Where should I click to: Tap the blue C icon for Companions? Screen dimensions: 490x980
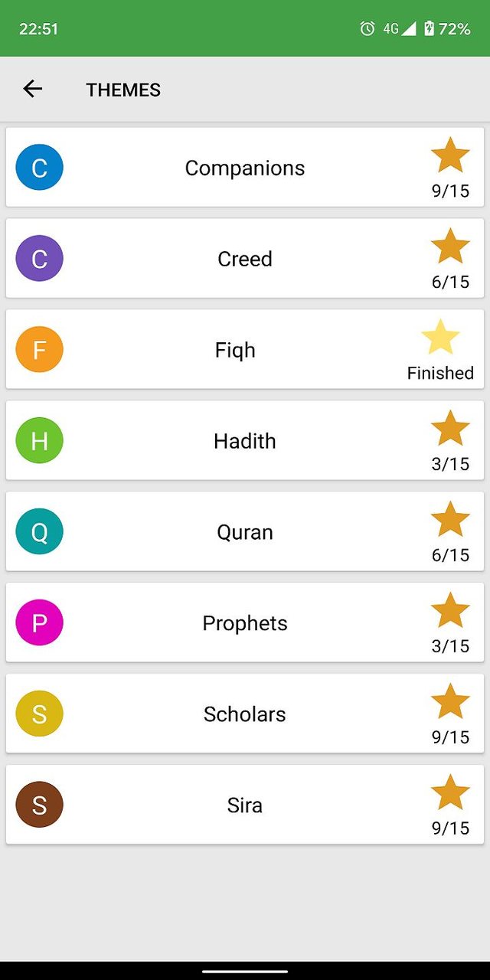click(x=39, y=167)
